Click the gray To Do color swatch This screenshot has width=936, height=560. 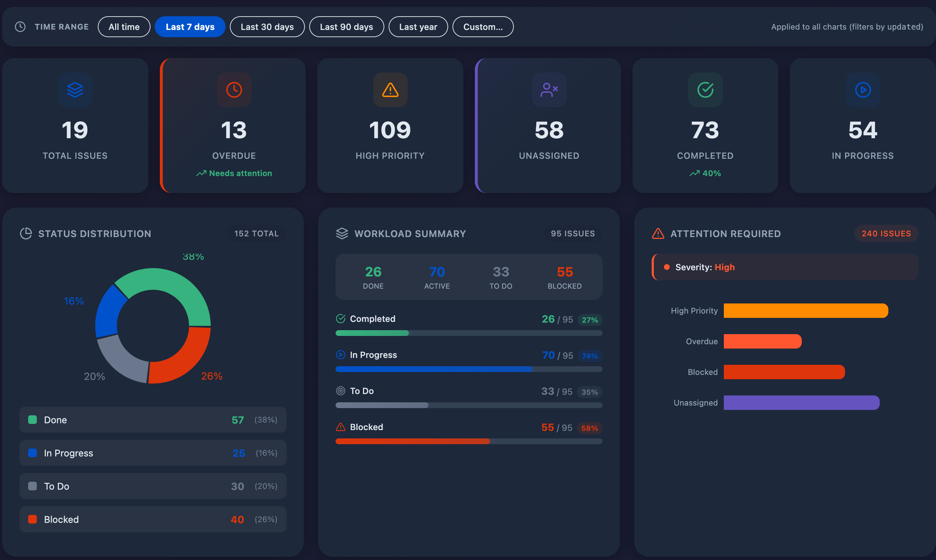(x=32, y=486)
